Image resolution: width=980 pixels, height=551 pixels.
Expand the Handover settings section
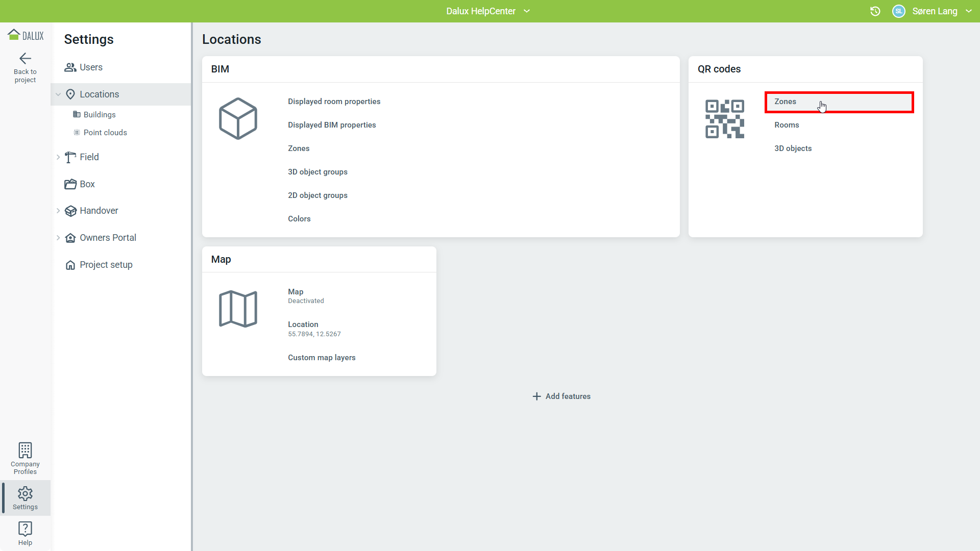pyautogui.click(x=58, y=211)
